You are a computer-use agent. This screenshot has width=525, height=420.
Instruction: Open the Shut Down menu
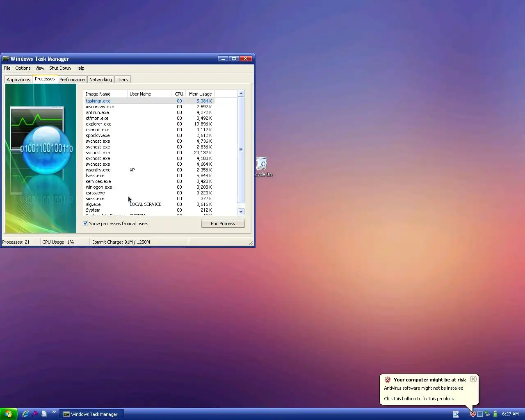pyautogui.click(x=60, y=68)
